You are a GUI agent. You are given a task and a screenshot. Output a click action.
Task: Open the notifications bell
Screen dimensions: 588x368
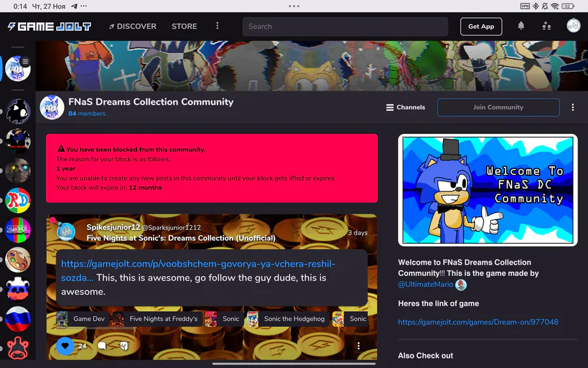click(521, 25)
